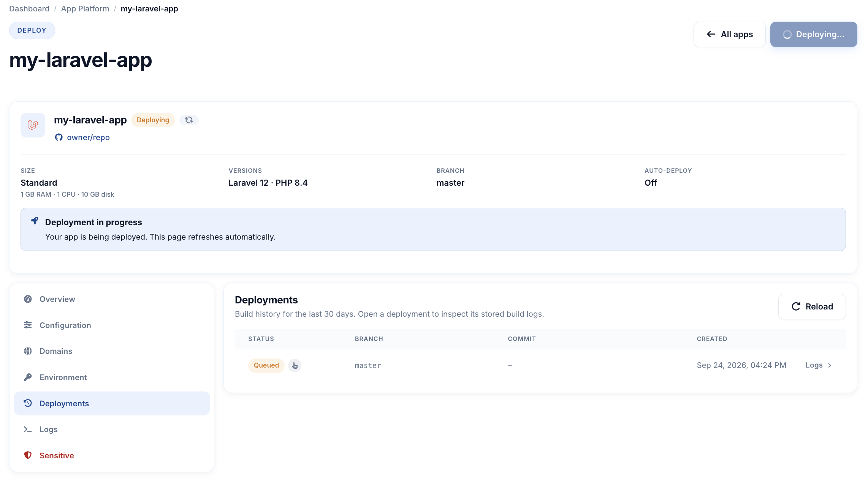Image resolution: width=868 pixels, height=483 pixels.
Task: Click the spinner icon in Deploying button
Action: 787,35
